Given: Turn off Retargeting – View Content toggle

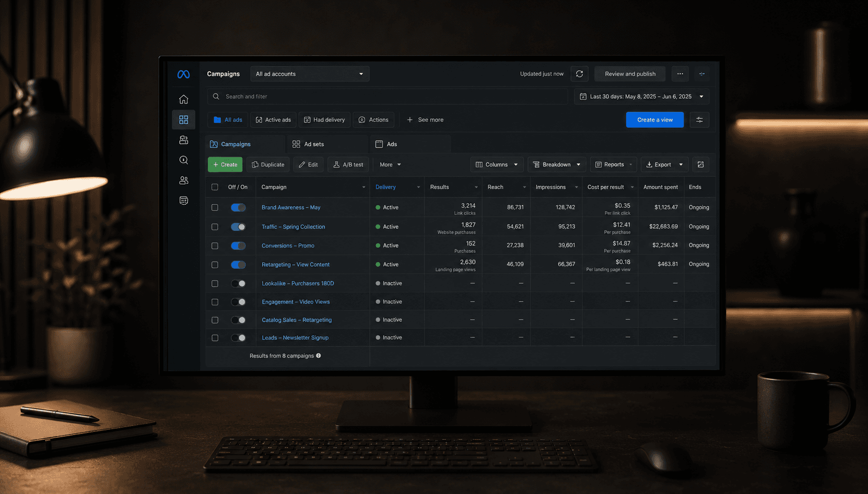Looking at the screenshot, I should [x=238, y=265].
